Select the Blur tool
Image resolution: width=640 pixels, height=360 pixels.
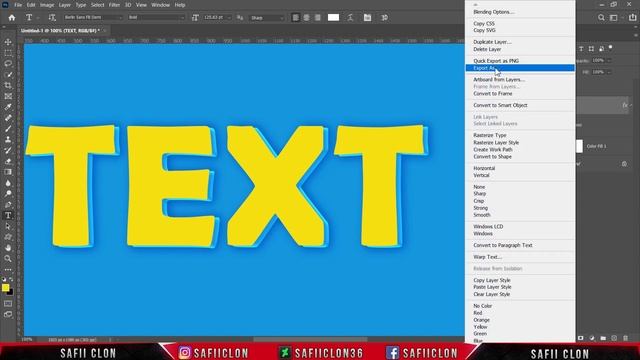coord(8,183)
